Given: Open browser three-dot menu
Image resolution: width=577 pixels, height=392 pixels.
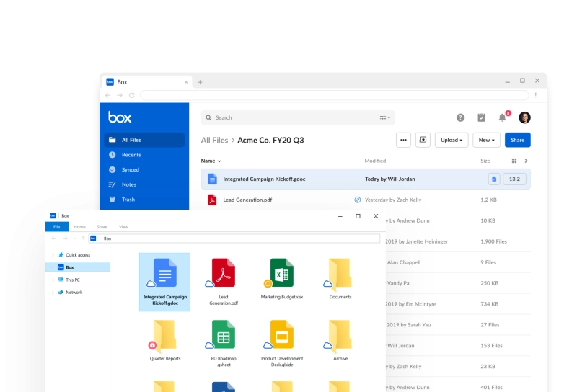Looking at the screenshot, I should click(536, 95).
